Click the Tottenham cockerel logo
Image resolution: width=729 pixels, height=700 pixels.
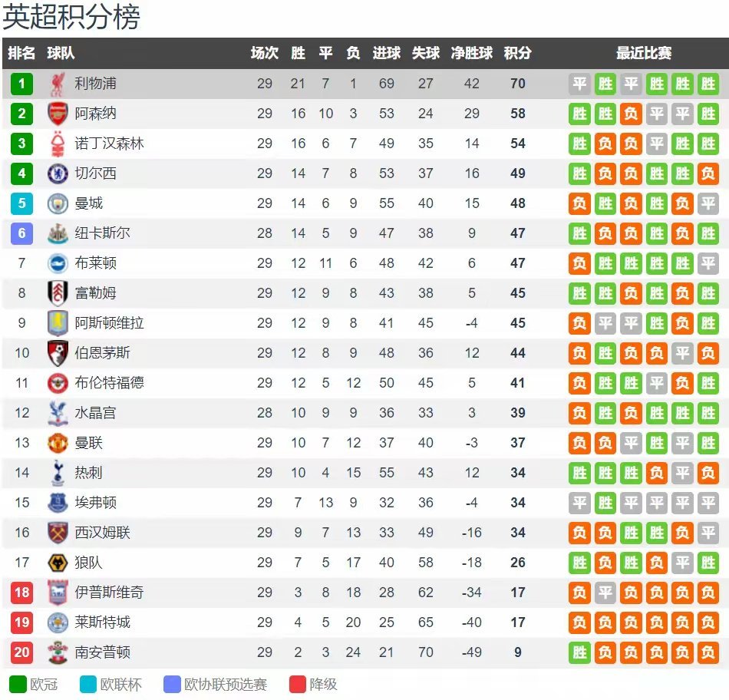[x=58, y=473]
